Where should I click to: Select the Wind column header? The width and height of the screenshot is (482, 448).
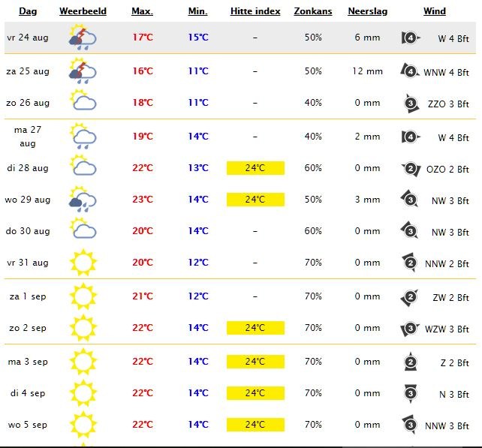click(x=435, y=11)
